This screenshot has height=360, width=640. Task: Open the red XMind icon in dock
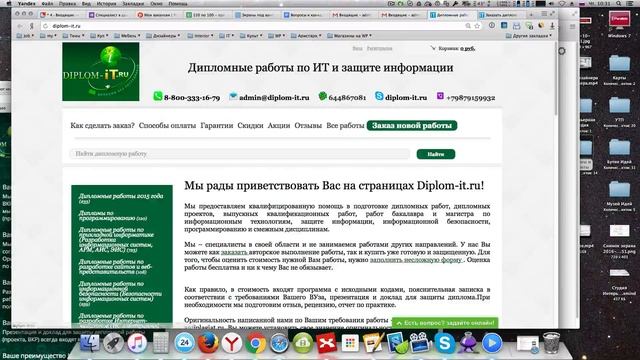(x=327, y=343)
